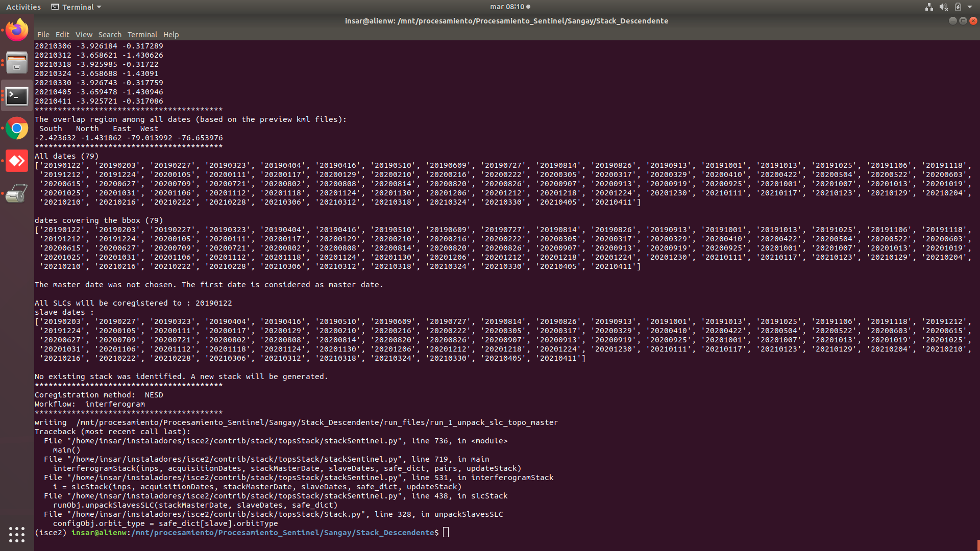Click the Terminal icon in dock

(x=17, y=96)
